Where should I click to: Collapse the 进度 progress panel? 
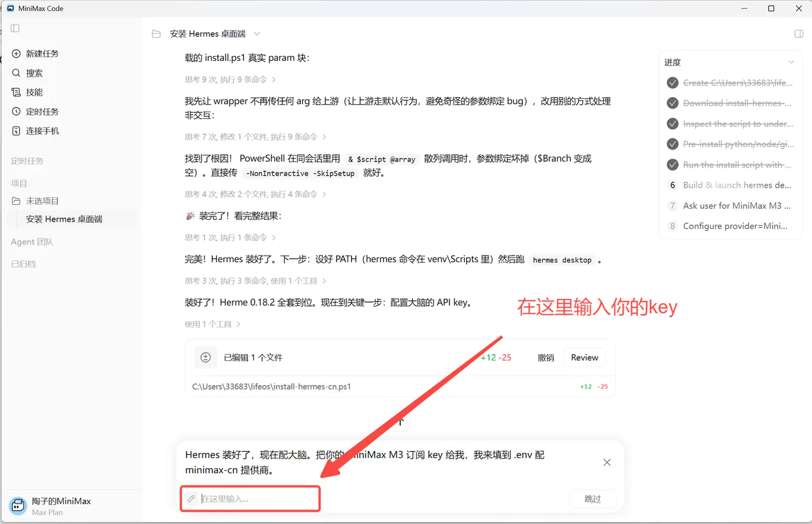click(791, 62)
